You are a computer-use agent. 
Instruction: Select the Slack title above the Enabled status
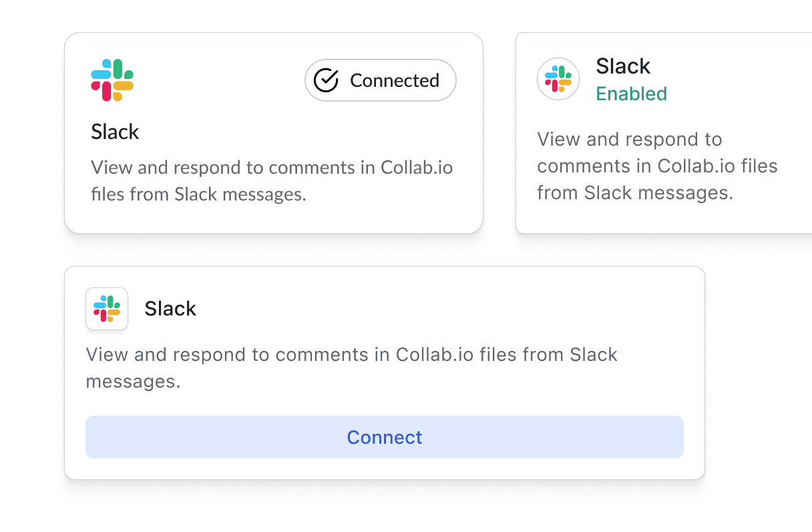(623, 66)
